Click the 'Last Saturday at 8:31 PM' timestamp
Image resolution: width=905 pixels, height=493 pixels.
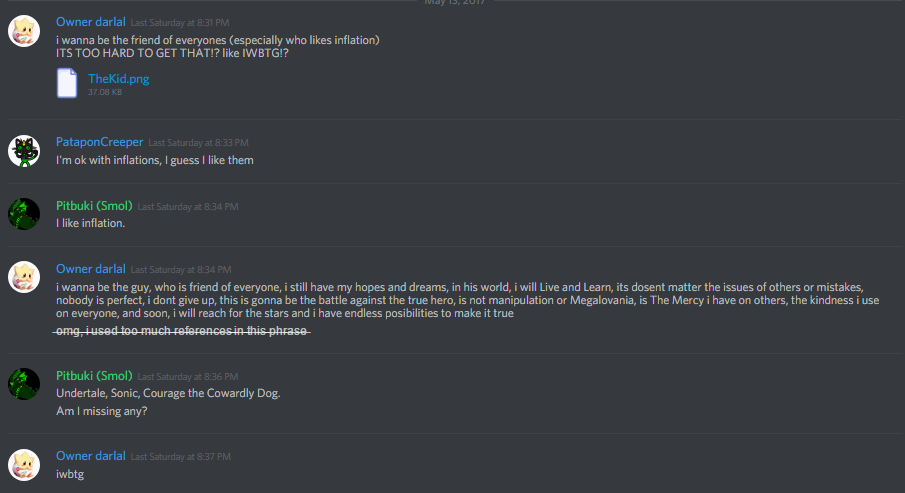pyautogui.click(x=179, y=23)
